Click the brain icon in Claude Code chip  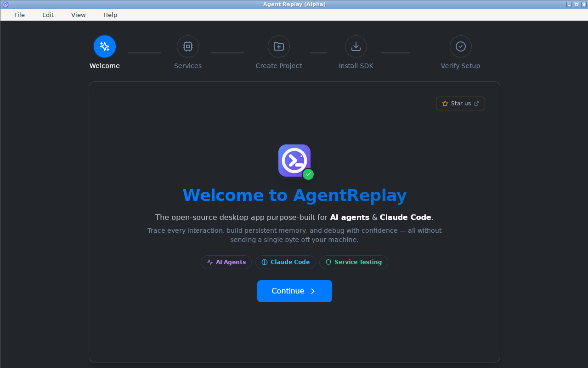(265, 262)
